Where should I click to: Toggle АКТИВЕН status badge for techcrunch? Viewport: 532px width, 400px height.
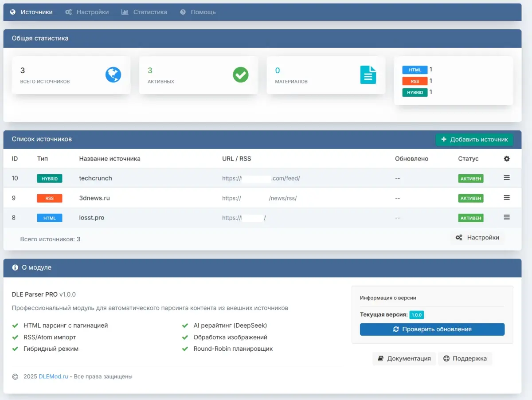tap(470, 179)
